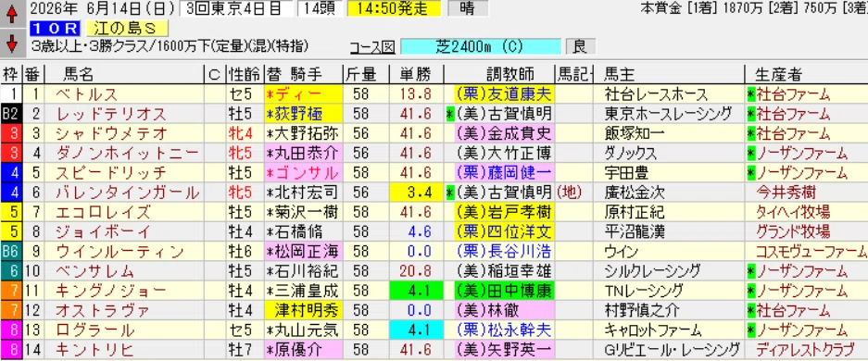
Task: Open the コース図 course map link
Action: pos(372,47)
